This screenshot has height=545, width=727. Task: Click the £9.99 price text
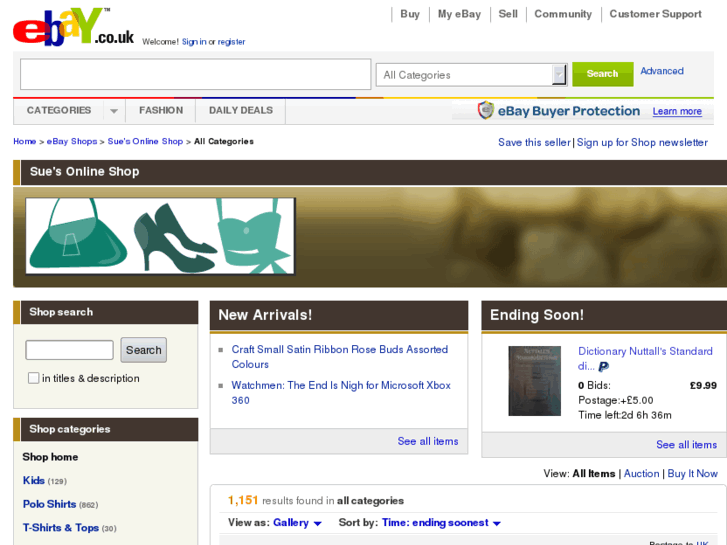coord(703,385)
